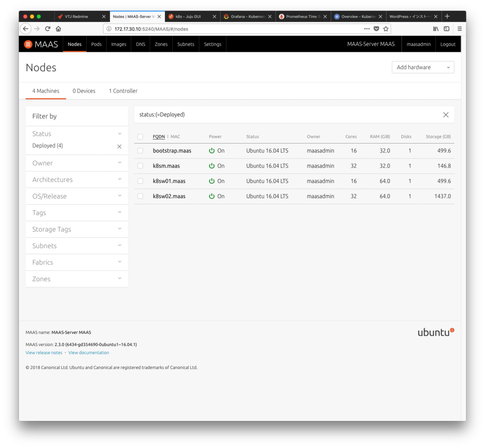This screenshot has height=448, width=485.
Task: Click the Logout link
Action: (448, 44)
